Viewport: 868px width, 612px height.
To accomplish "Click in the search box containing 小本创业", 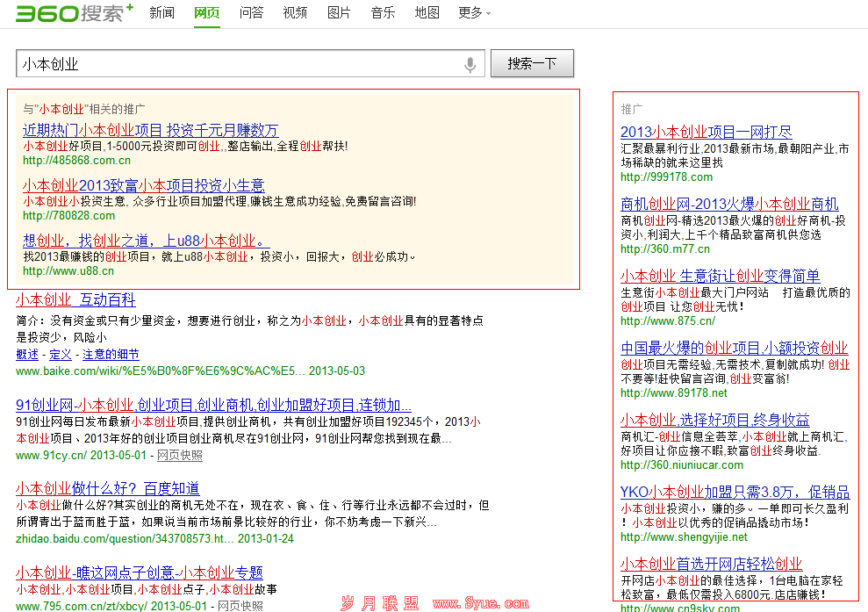I will click(x=237, y=64).
